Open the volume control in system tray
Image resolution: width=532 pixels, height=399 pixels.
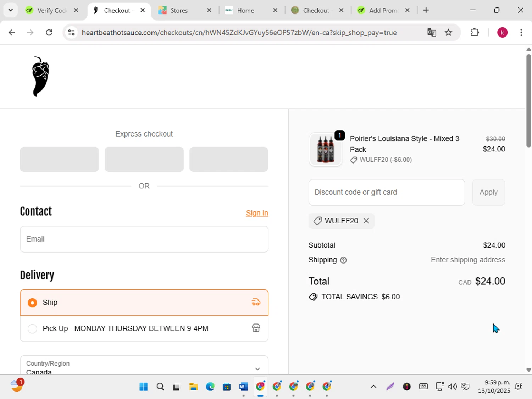pos(452,387)
